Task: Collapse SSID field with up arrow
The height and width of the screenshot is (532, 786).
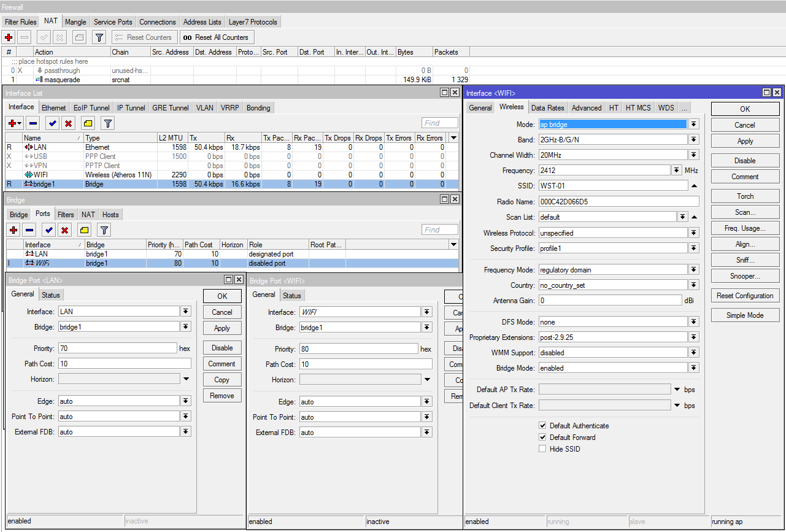Action: tap(694, 186)
